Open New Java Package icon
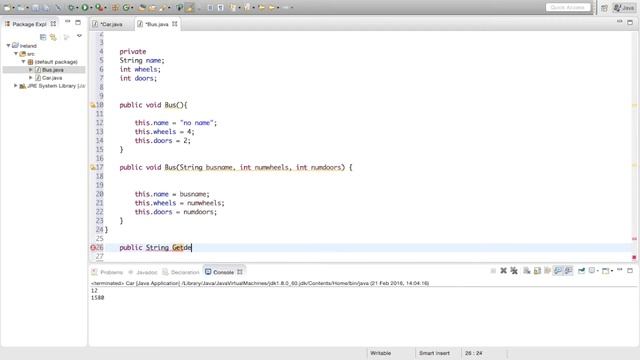Viewport: 640px width, 360px height. [115, 7]
